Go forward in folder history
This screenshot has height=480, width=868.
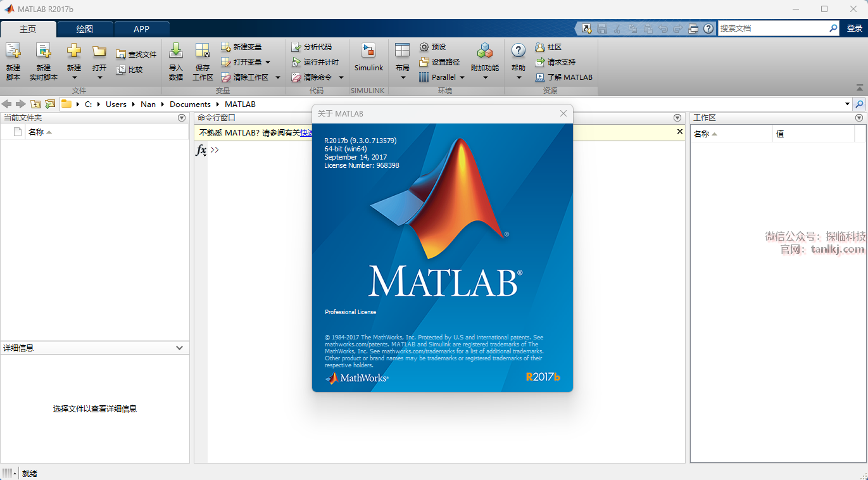coord(20,104)
